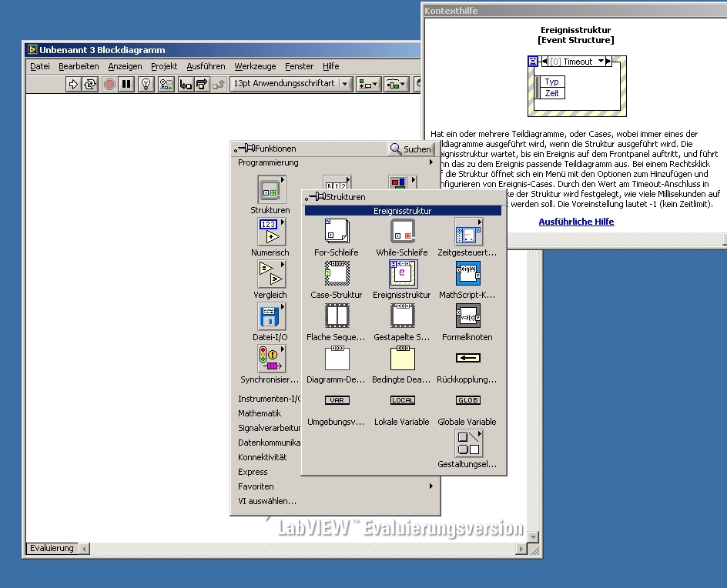Expand the Instrumenten-I/O category
727x588 pixels.
(269, 399)
